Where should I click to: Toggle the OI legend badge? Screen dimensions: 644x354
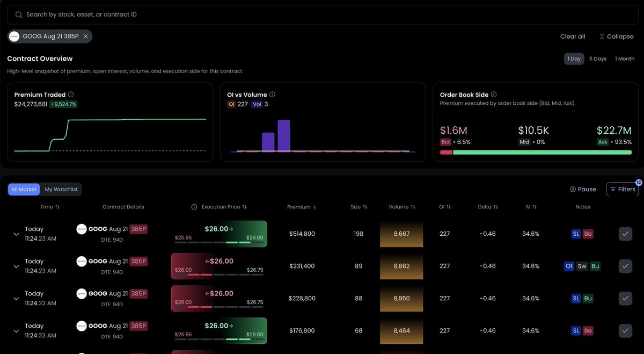click(231, 104)
